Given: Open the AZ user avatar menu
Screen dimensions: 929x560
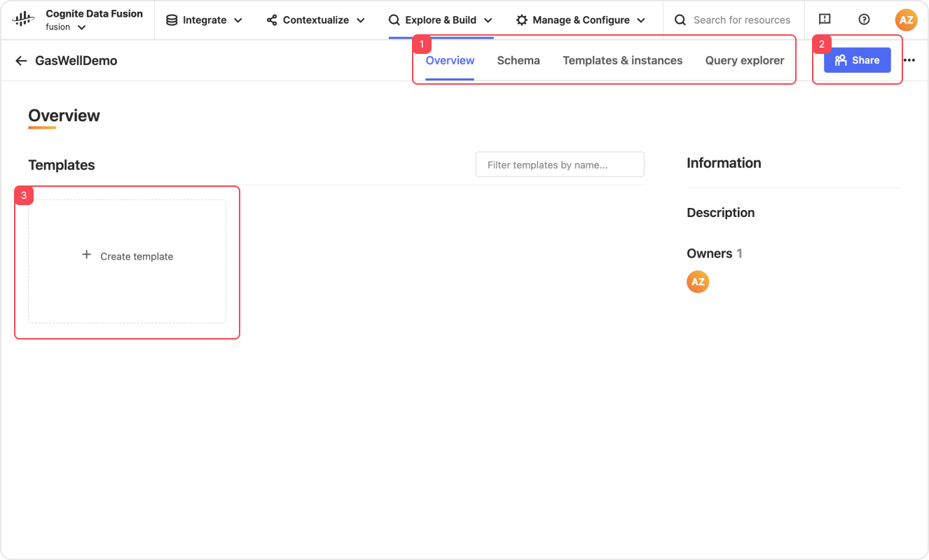Looking at the screenshot, I should click(906, 20).
